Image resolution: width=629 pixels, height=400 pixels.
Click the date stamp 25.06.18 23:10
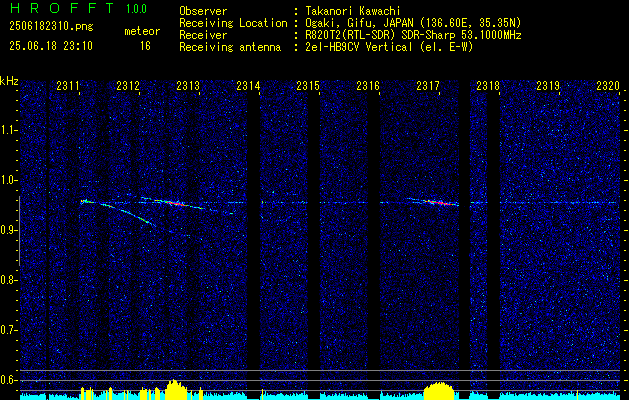click(x=51, y=46)
